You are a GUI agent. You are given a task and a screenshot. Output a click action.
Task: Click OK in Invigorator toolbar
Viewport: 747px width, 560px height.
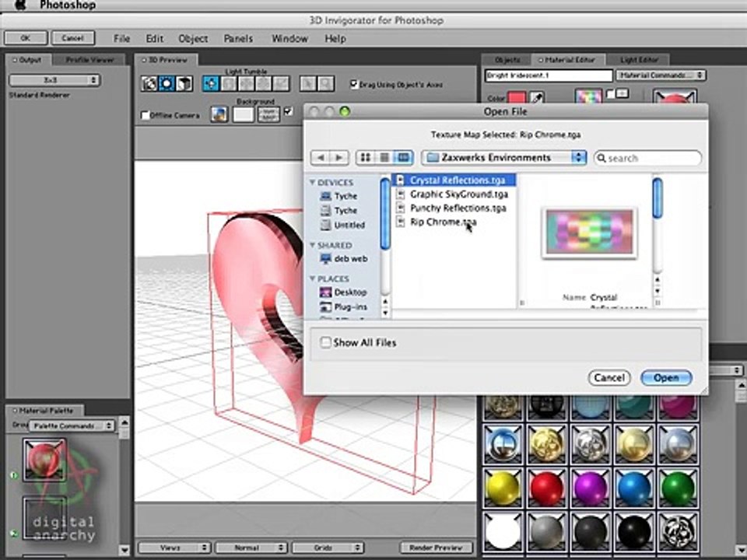tap(26, 38)
